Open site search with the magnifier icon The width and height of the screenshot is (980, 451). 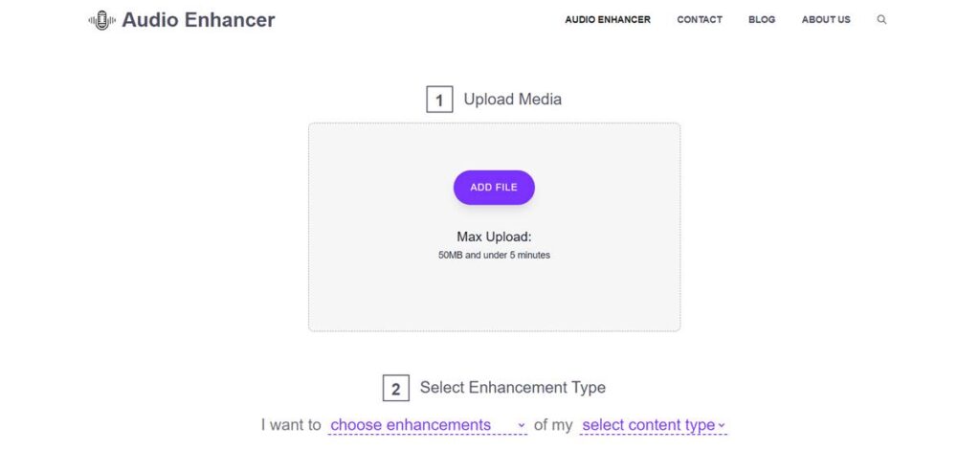pyautogui.click(x=881, y=19)
